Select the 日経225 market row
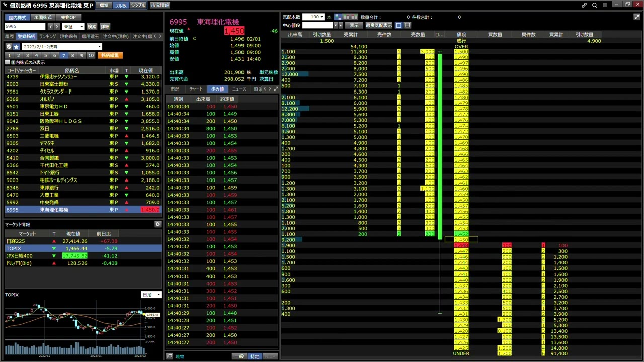Image resolution: width=644 pixels, height=362 pixels. click(83, 241)
